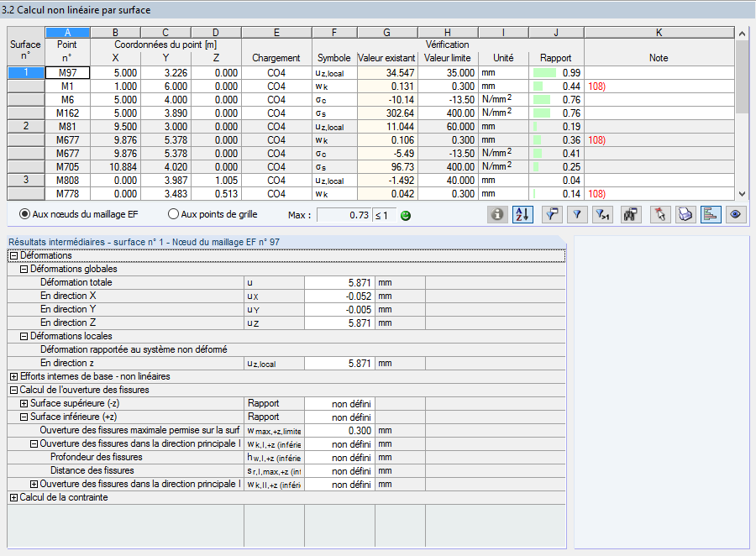Click value 0.300 for wmax,+z,limite
Screen dimensions: 756x556
click(x=340, y=431)
